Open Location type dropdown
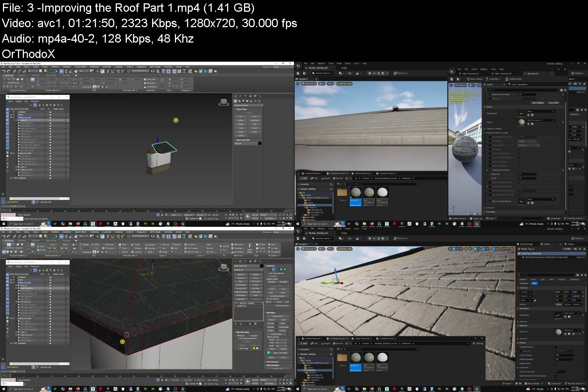 click(x=526, y=292)
